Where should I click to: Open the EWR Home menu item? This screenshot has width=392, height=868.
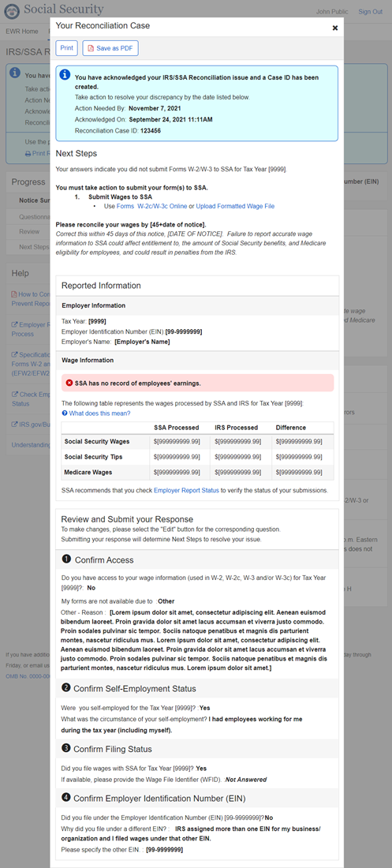click(22, 32)
